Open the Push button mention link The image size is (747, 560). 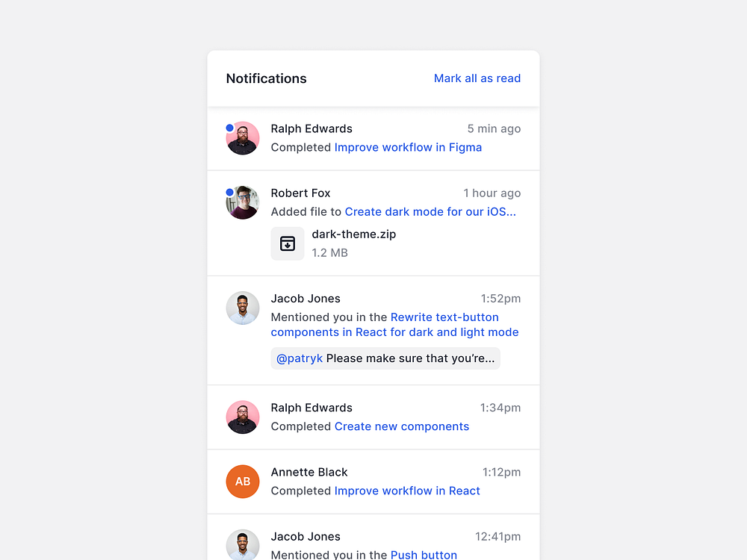(x=424, y=555)
